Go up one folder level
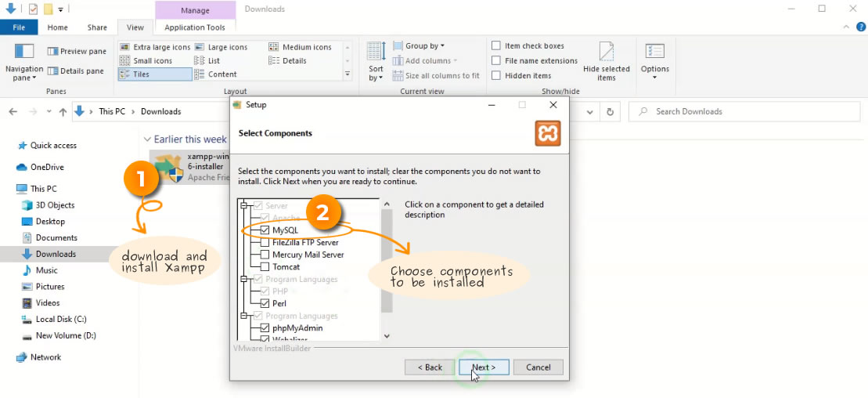This screenshot has width=868, height=398. pyautogui.click(x=63, y=111)
